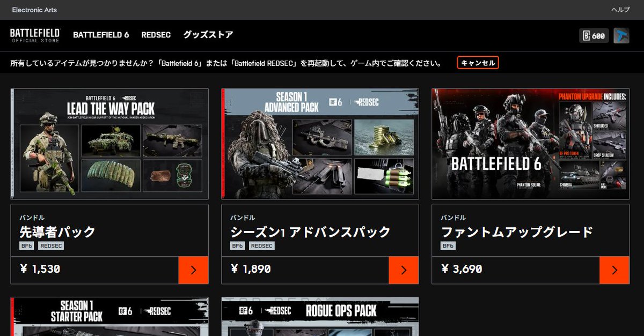Image resolution: width=644 pixels, height=336 pixels.
Task: Open the Season 1 Advanced Pack image
Action: tap(320, 144)
